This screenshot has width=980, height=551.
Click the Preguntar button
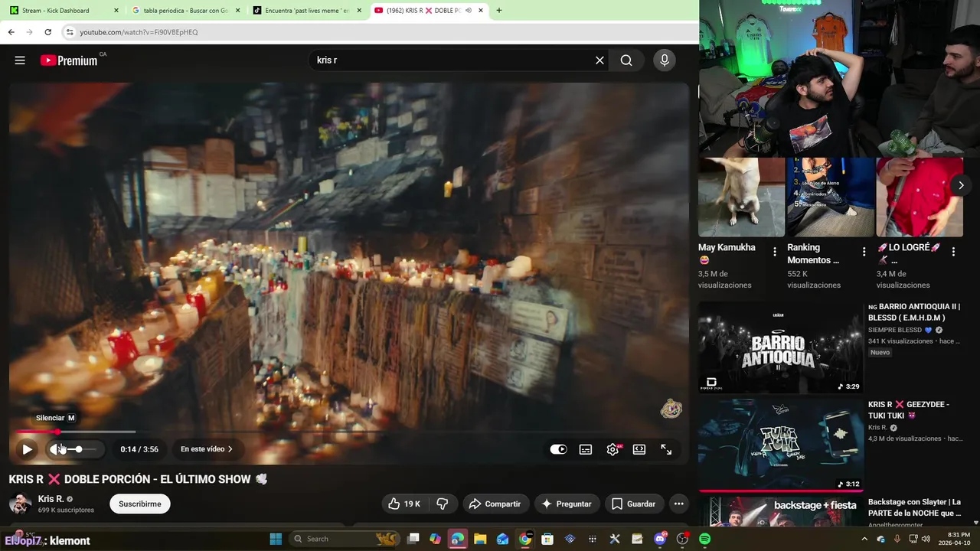coord(567,504)
